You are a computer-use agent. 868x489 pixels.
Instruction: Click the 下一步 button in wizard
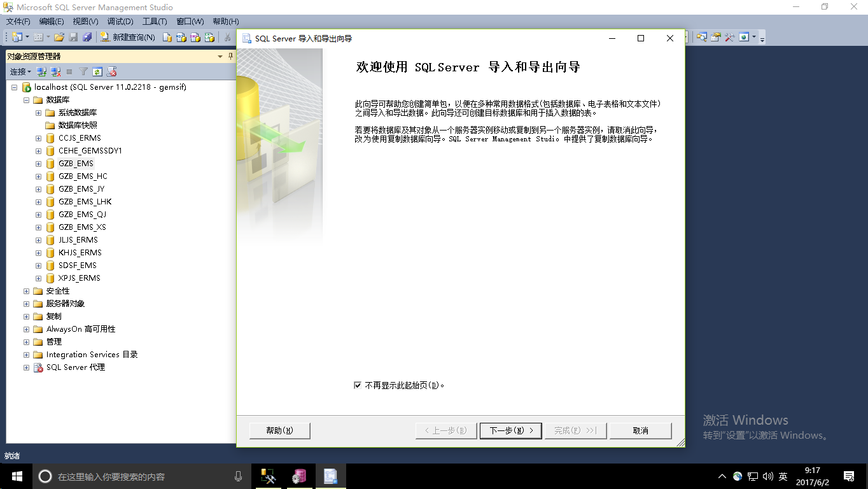coord(510,430)
